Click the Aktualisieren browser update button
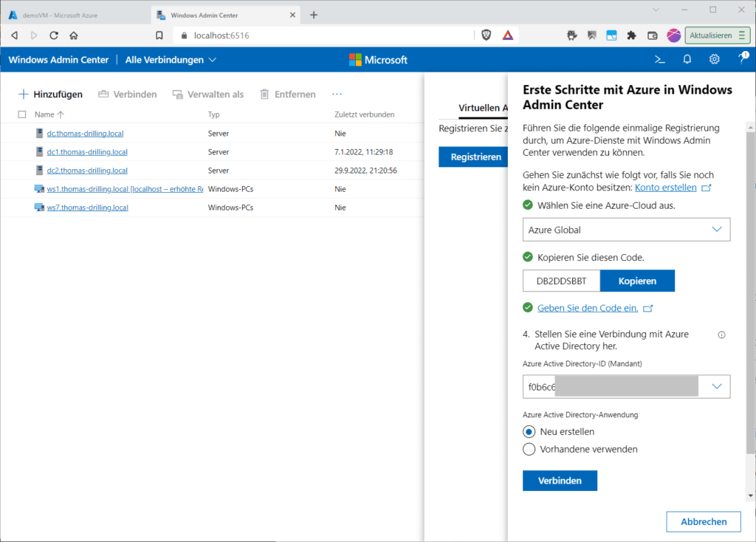This screenshot has width=756, height=542. 717,35
